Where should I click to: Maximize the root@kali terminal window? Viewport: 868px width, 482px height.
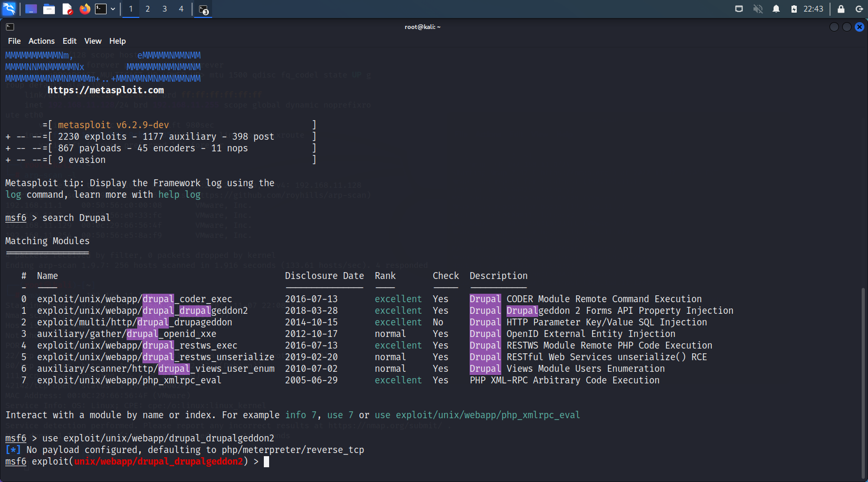[x=846, y=27]
